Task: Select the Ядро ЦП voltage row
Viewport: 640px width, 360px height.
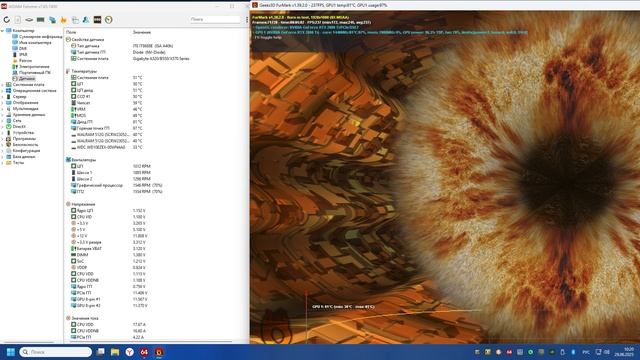Action: [x=108, y=211]
